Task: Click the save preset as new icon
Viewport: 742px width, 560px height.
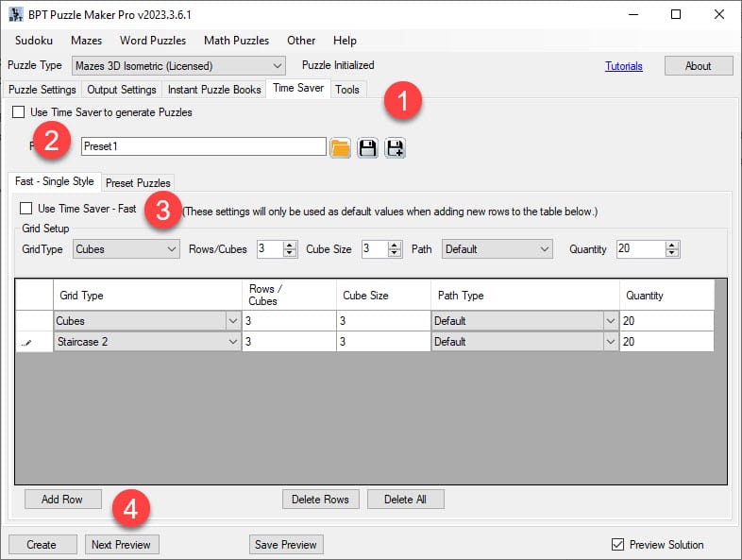Action: 395,147
